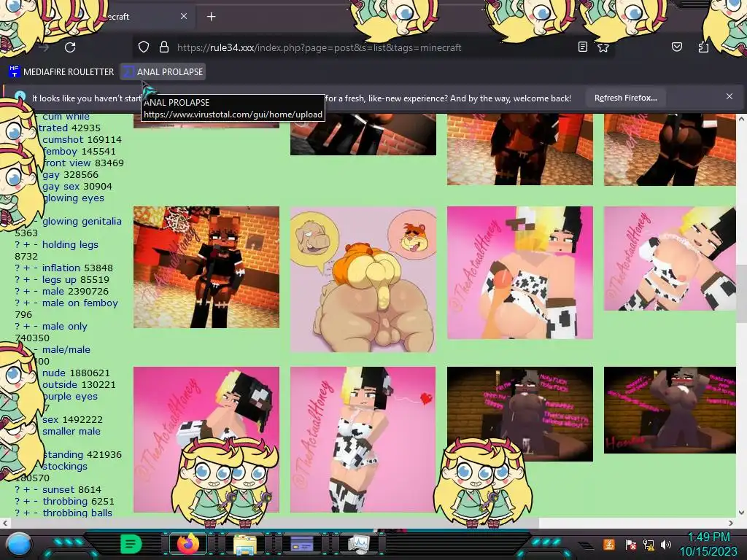Click the MEDIAFIRE ROULETTER bookmark favicon
747x560 pixels.
(15, 71)
